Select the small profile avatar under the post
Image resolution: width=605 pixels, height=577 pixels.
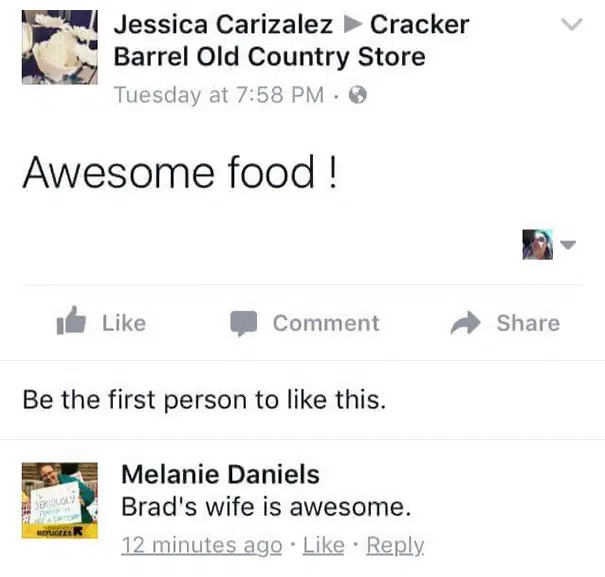537,244
